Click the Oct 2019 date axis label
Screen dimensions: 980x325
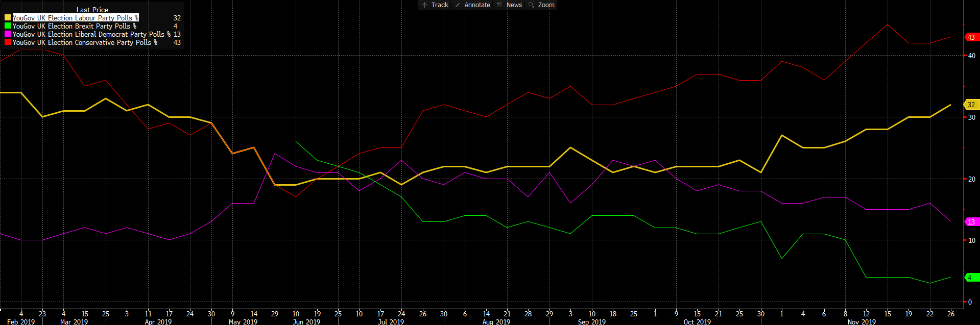(697, 321)
